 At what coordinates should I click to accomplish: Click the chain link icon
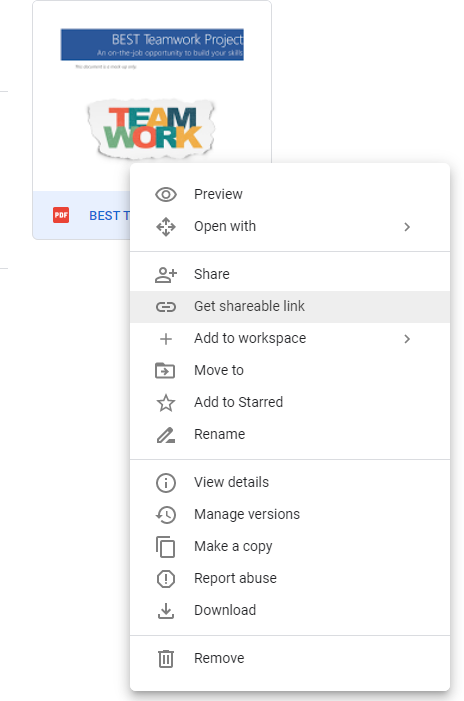click(x=166, y=307)
